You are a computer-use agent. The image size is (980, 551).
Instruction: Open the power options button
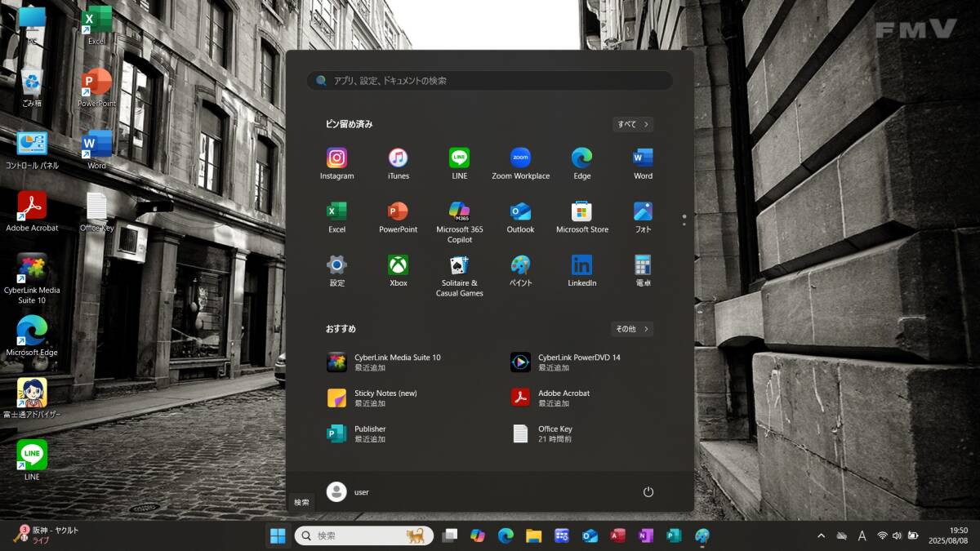click(648, 491)
